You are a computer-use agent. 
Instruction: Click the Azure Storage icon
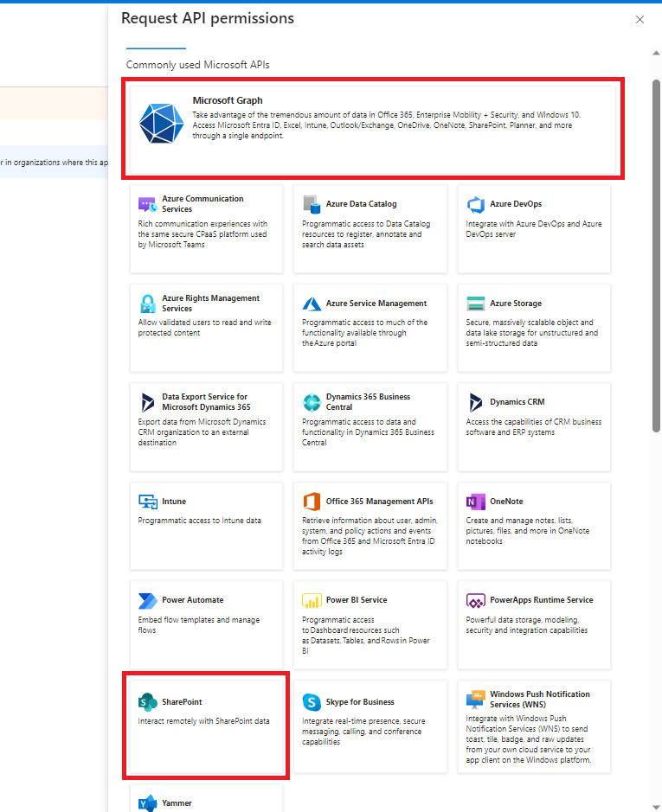475,304
